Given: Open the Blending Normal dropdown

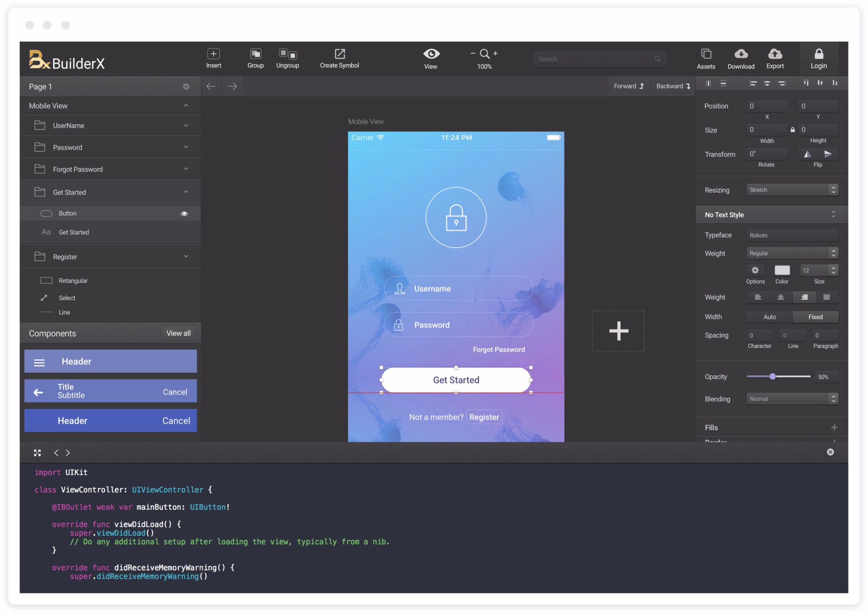Looking at the screenshot, I should pos(792,399).
